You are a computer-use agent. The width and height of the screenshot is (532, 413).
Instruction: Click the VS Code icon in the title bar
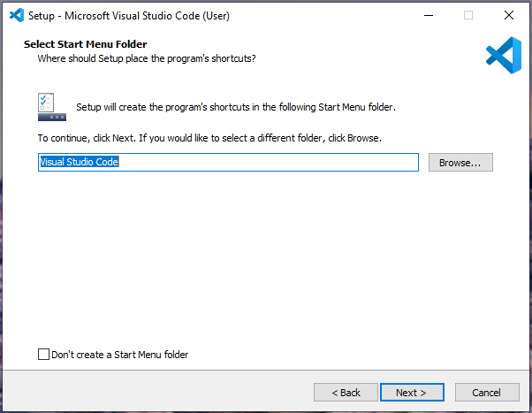tap(15, 14)
